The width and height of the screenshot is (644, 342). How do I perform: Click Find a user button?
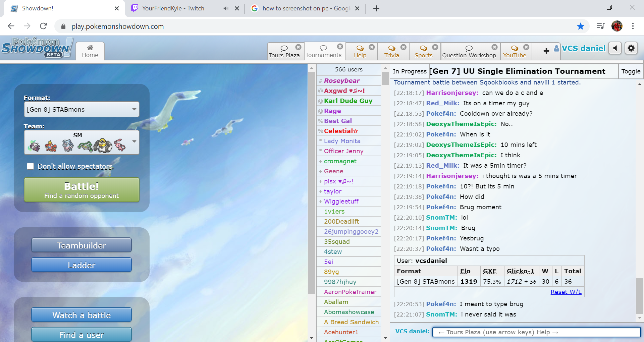pyautogui.click(x=82, y=335)
